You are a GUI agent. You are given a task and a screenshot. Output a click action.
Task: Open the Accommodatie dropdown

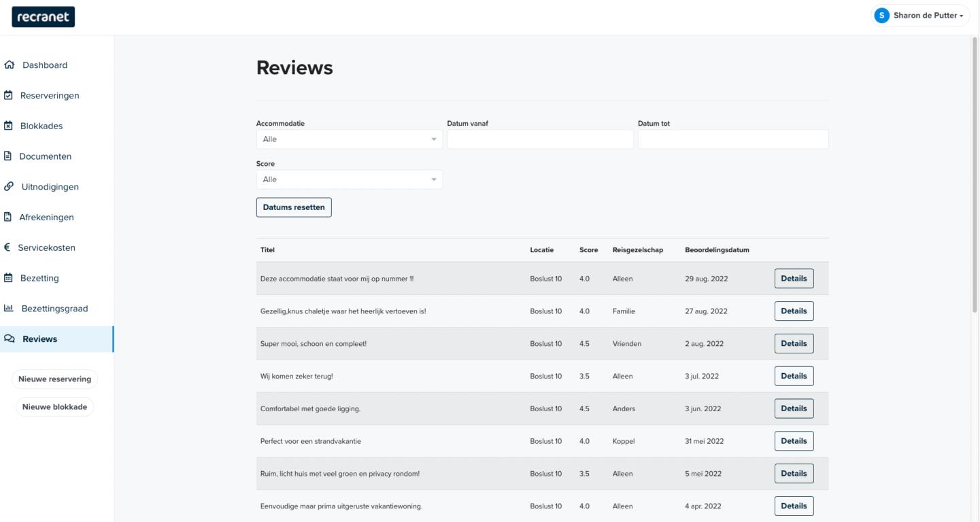pyautogui.click(x=349, y=139)
